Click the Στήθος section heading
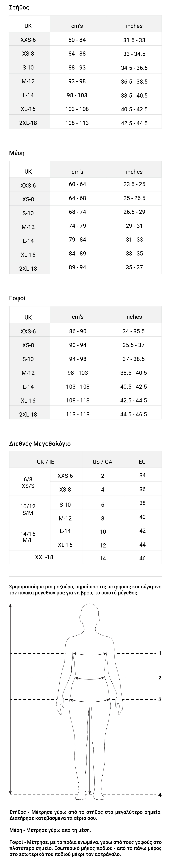This screenshot has height=868, width=177. [x=19, y=7]
